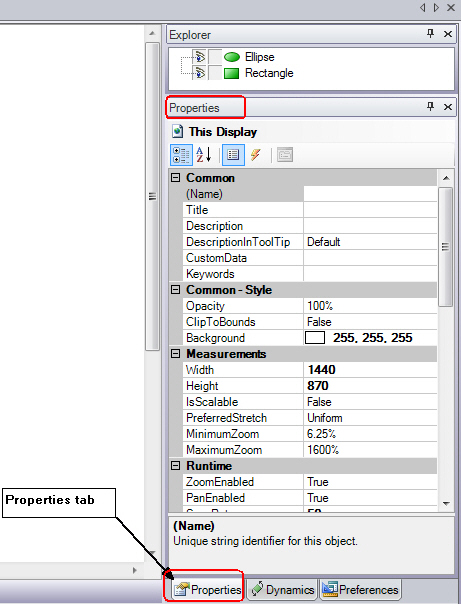The image size is (461, 604).
Task: Toggle visibility eye of Ellipse
Action: click(199, 57)
